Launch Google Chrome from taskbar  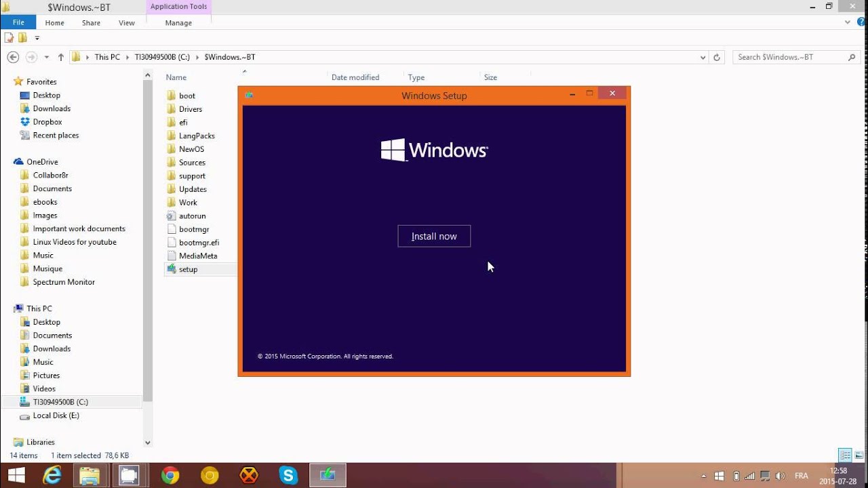click(170, 475)
